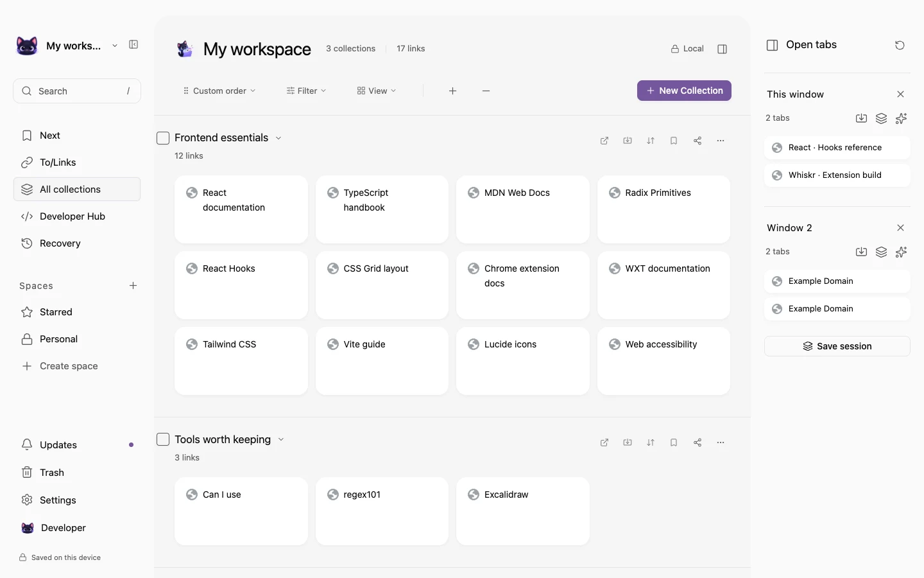Image resolution: width=924 pixels, height=578 pixels.
Task: Toggle the right side panel icon beside Local
Action: point(722,49)
